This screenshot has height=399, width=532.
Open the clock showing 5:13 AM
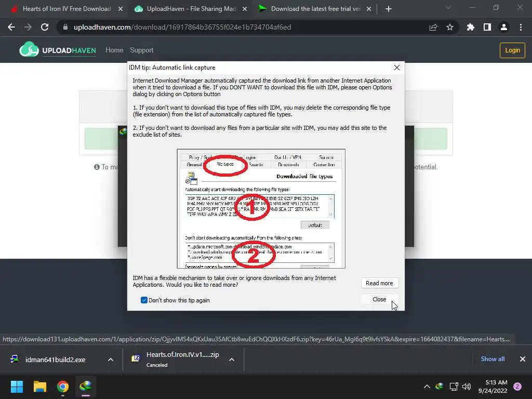pyautogui.click(x=493, y=387)
